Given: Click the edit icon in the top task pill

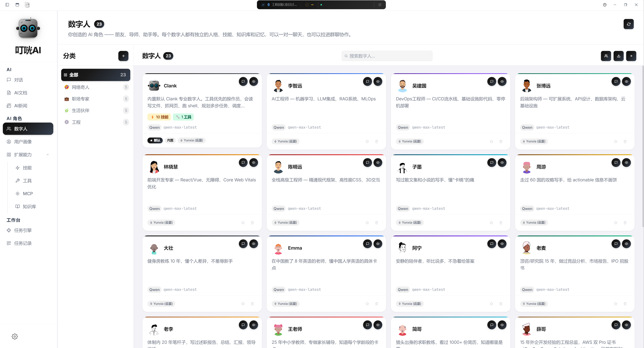Looking at the screenshot, I should (380, 5).
